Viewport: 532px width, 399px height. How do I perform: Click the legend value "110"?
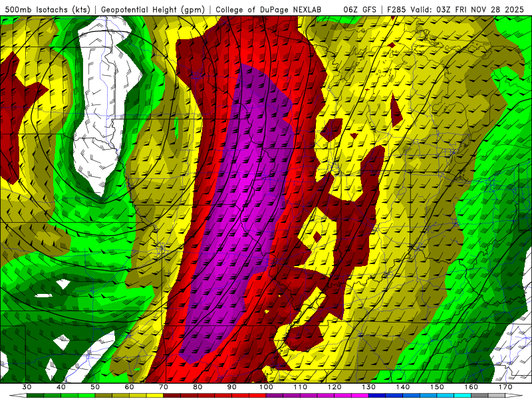pos(301,387)
